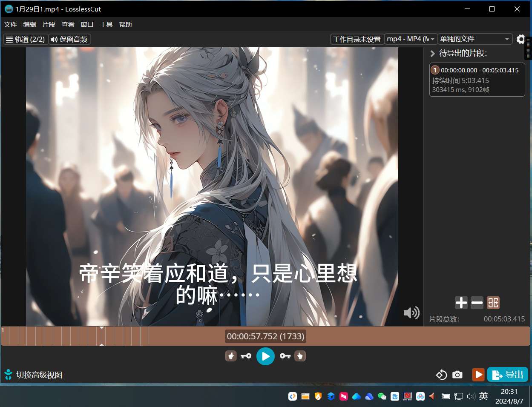Set cut end at current position
532x407 pixels.
tap(300, 356)
